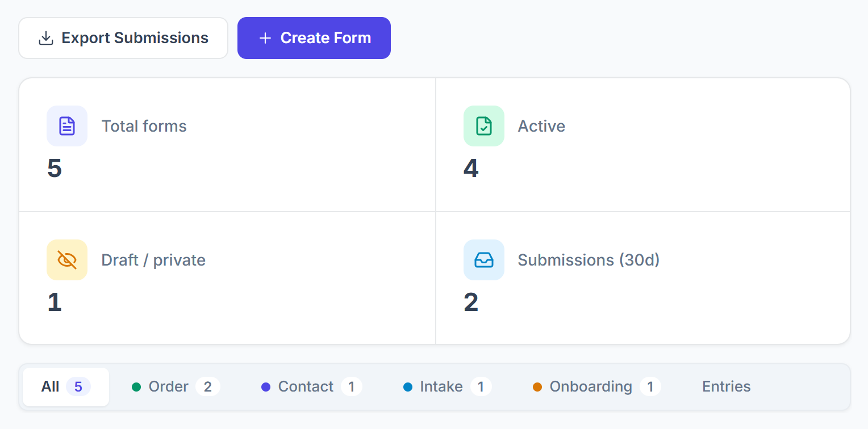Click the count badge on the All tab
The image size is (868, 429).
78,387
